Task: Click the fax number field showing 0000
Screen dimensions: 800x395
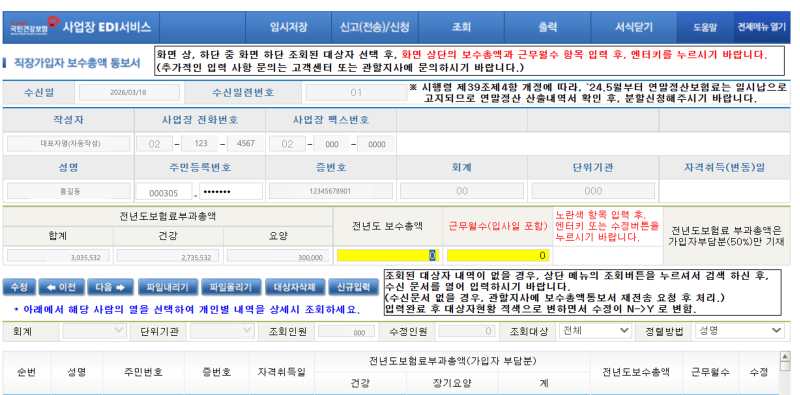Action: click(377, 144)
